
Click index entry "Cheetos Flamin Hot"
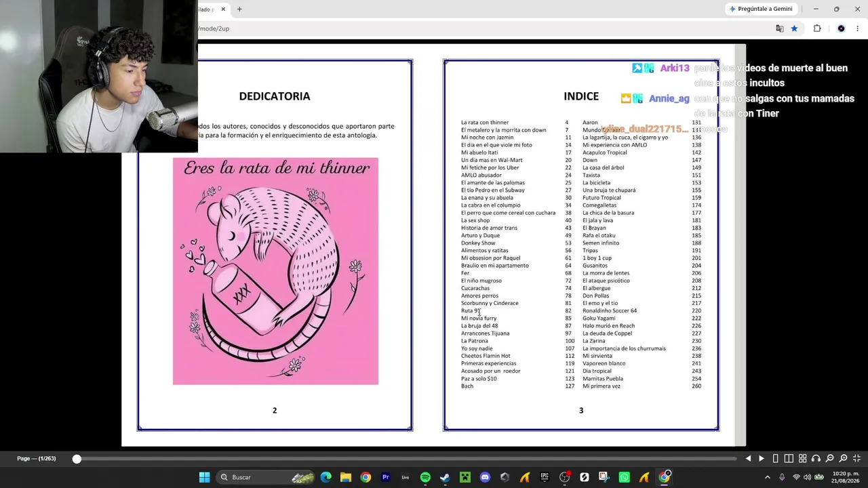(486, 356)
